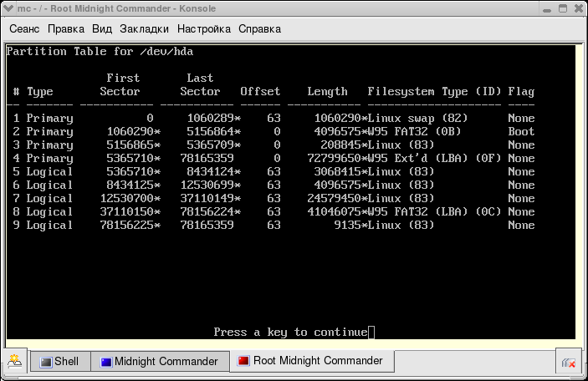
Task: Click the 'Boot' flag value
Action: tap(521, 131)
